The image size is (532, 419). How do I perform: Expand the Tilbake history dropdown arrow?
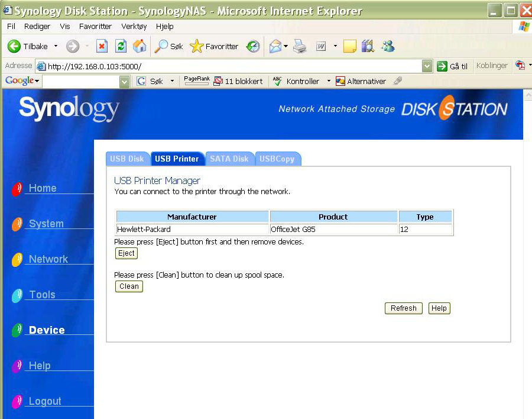click(56, 46)
